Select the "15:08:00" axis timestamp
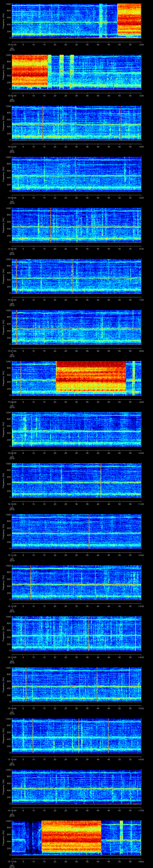 pyautogui.click(x=12, y=402)
